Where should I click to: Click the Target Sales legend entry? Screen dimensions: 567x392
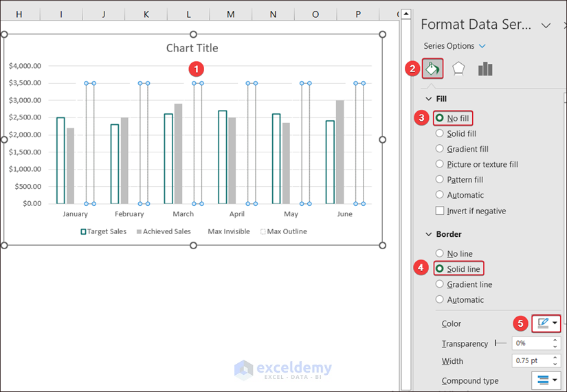[x=103, y=231]
